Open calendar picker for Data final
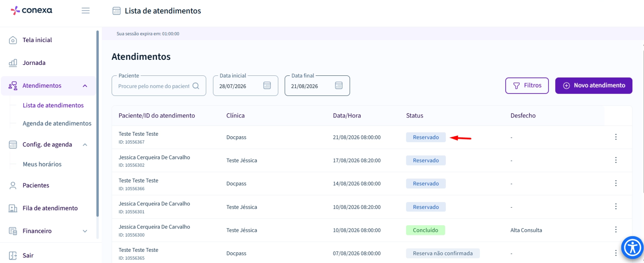 pyautogui.click(x=339, y=86)
